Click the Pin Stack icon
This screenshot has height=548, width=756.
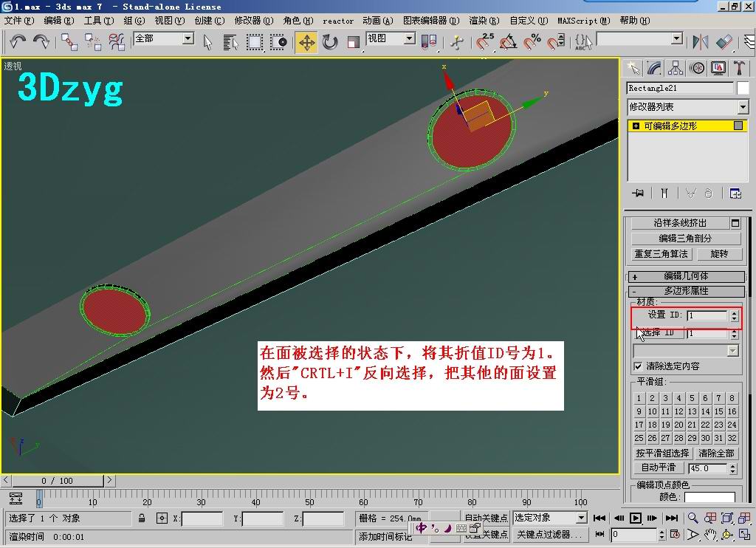point(638,193)
